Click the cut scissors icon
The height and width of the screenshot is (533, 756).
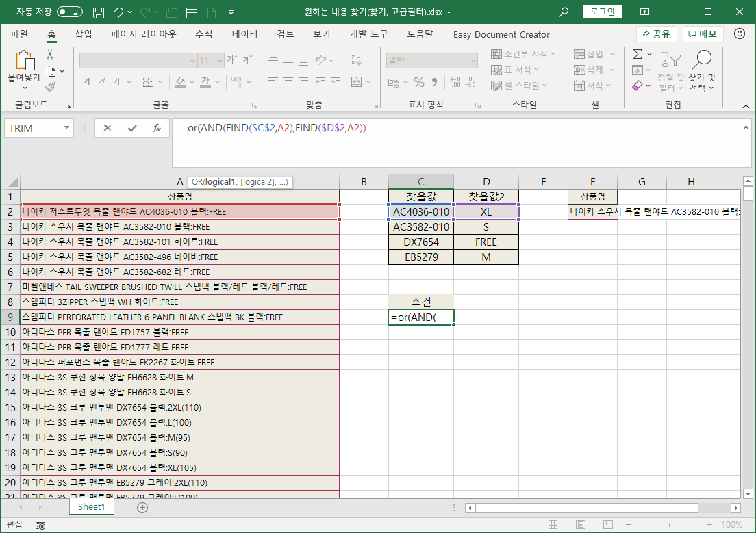pos(50,55)
